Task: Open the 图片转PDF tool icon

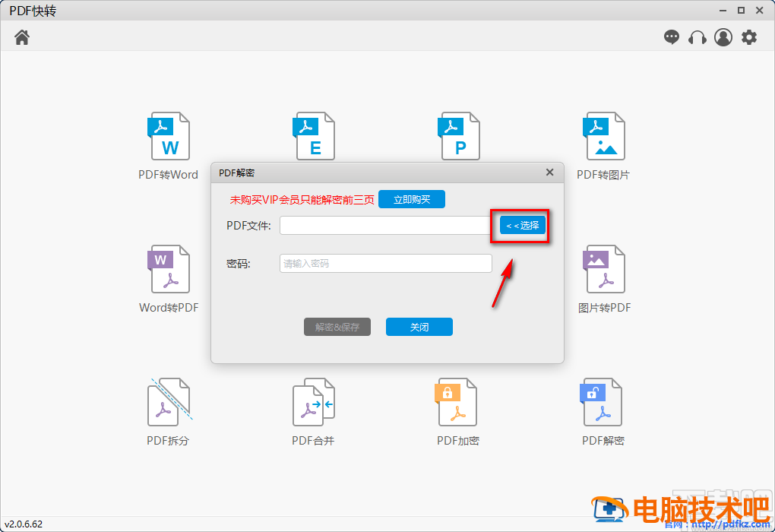Action: pyautogui.click(x=603, y=269)
